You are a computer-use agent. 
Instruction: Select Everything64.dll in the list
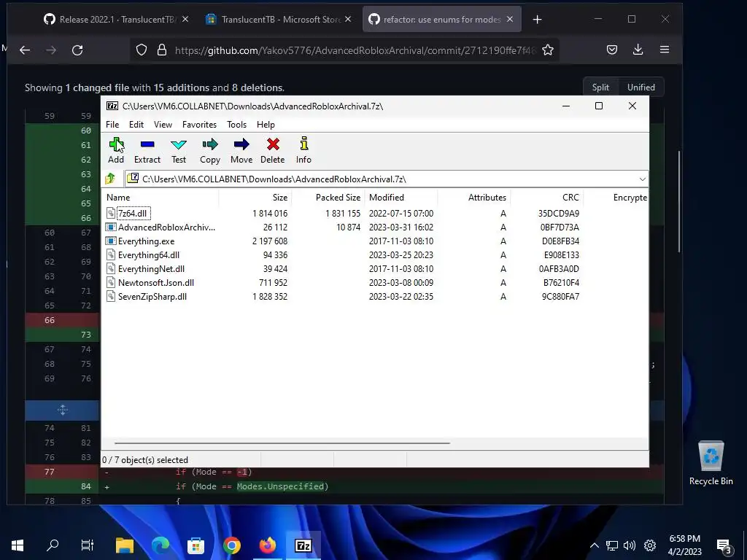[x=149, y=254]
